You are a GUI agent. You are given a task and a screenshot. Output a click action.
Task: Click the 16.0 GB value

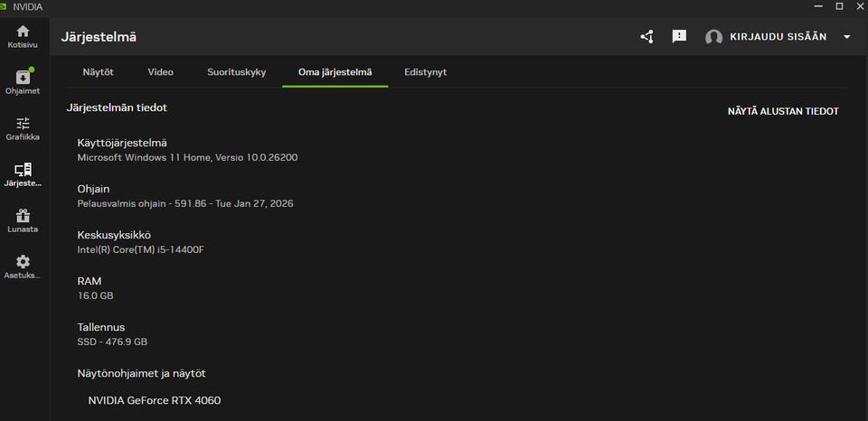coord(95,296)
